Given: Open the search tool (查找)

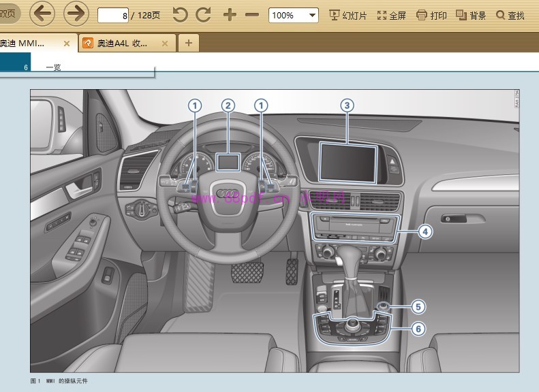Looking at the screenshot, I should 510,15.
